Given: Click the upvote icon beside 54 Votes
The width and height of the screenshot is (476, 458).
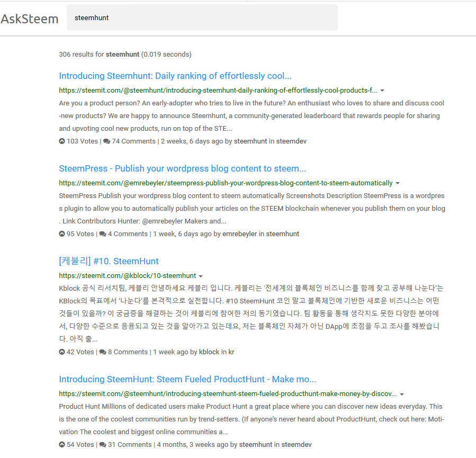Looking at the screenshot, I should point(62,444).
